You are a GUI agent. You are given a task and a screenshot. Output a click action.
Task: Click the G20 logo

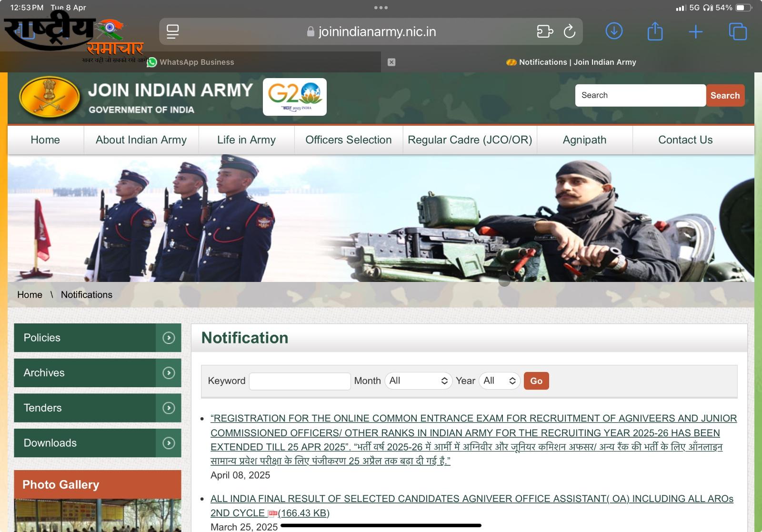click(295, 97)
